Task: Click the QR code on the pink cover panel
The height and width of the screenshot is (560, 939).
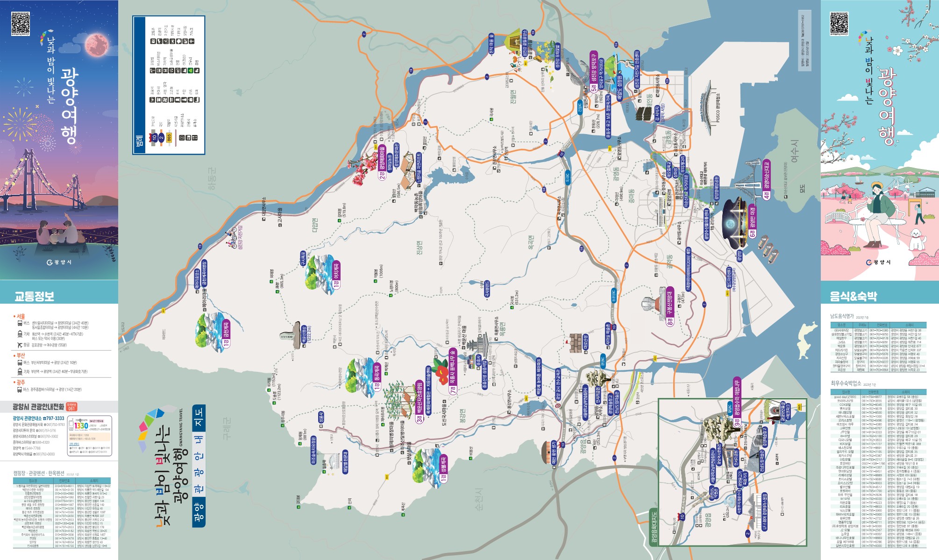Action: [x=839, y=23]
